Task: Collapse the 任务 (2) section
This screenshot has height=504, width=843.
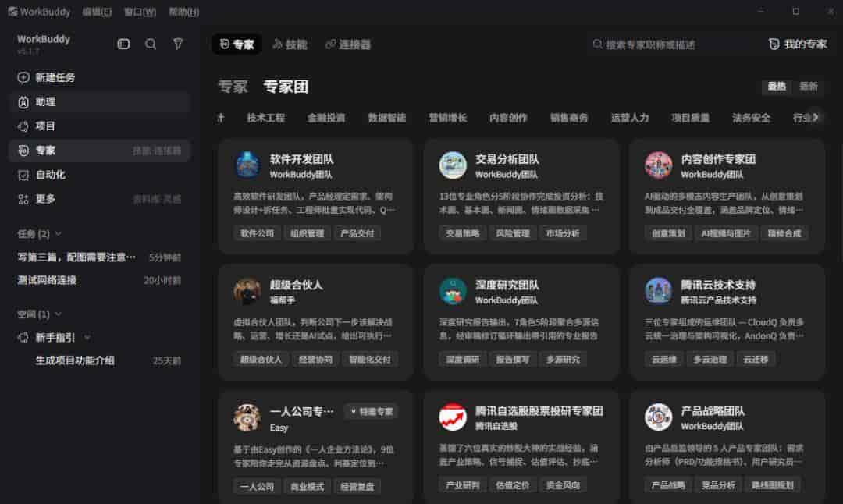Action: pos(59,234)
